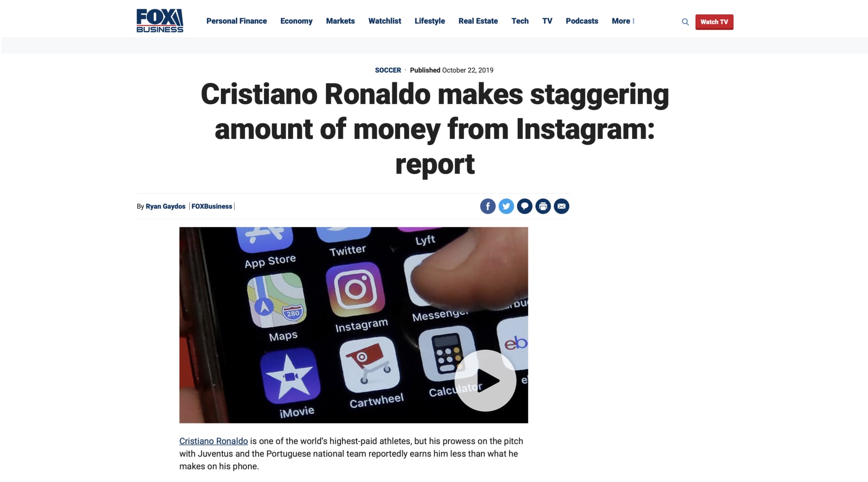This screenshot has height=482, width=868.
Task: Email the article with envelope icon
Action: [561, 206]
